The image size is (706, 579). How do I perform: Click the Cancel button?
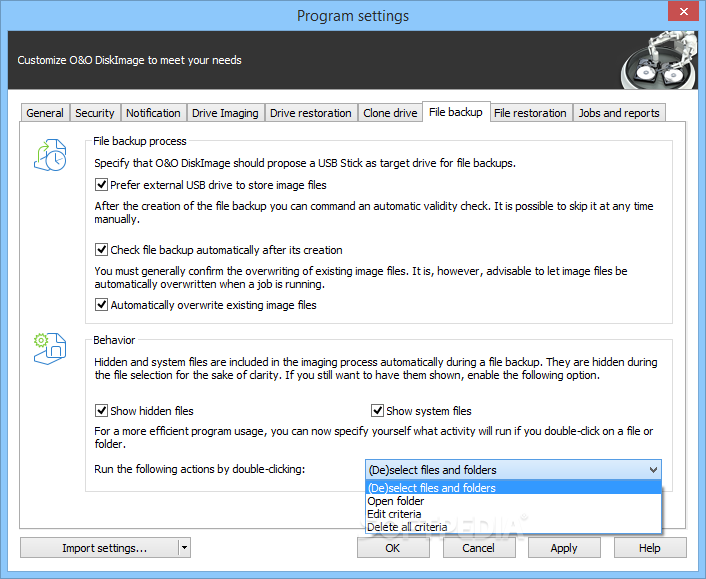point(479,548)
